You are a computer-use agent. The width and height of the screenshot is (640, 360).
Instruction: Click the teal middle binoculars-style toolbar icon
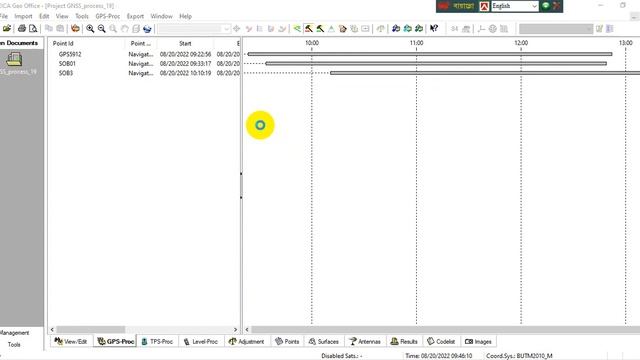click(x=407, y=29)
